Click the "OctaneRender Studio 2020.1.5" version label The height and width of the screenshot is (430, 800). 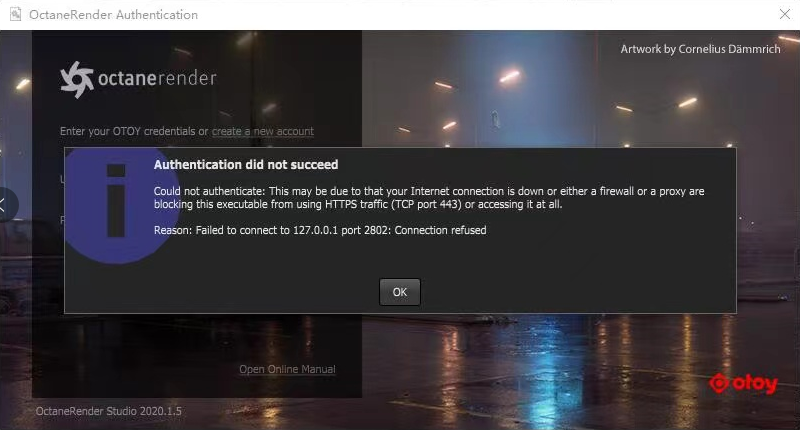coord(108,411)
